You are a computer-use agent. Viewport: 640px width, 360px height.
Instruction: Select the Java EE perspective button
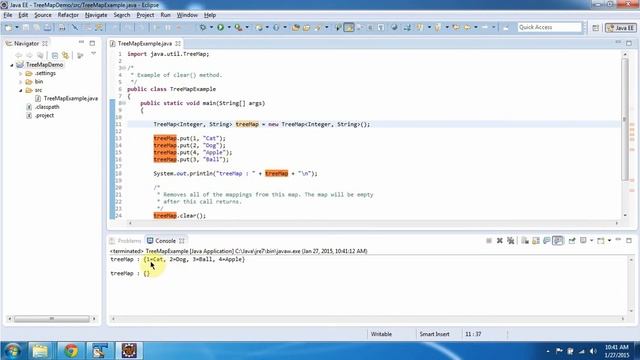point(621,28)
